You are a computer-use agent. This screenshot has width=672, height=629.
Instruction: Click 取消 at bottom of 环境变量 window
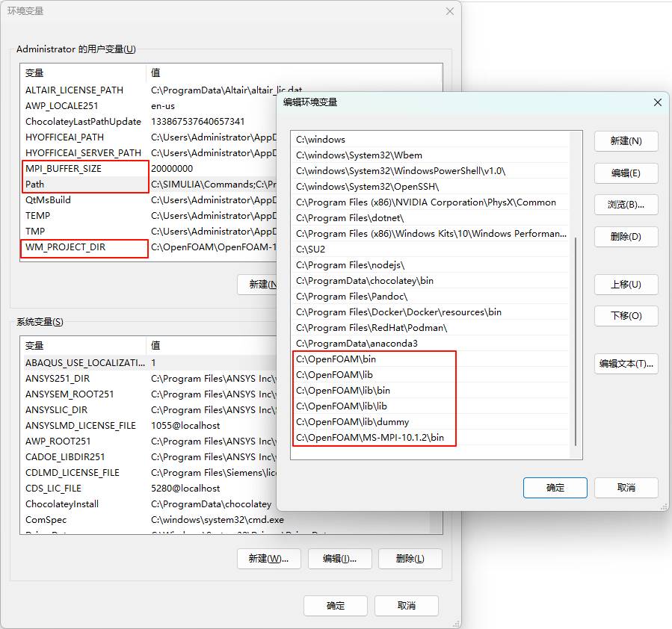[407, 605]
